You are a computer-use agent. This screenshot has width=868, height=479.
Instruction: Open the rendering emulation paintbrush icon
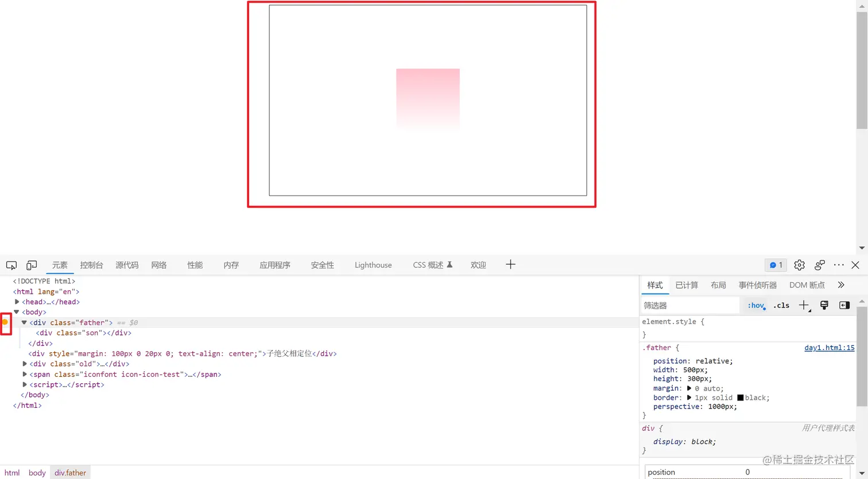click(x=824, y=305)
